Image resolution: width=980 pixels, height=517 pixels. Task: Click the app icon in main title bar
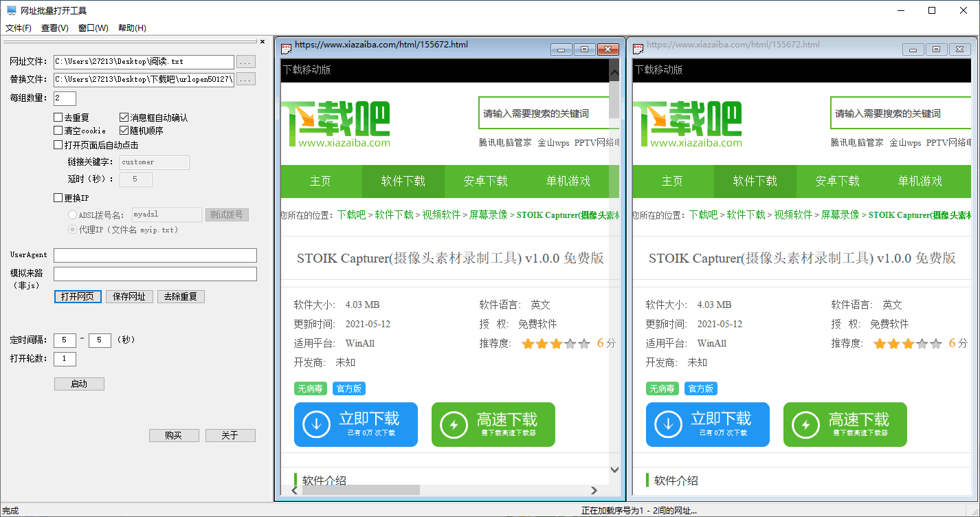tap(12, 10)
